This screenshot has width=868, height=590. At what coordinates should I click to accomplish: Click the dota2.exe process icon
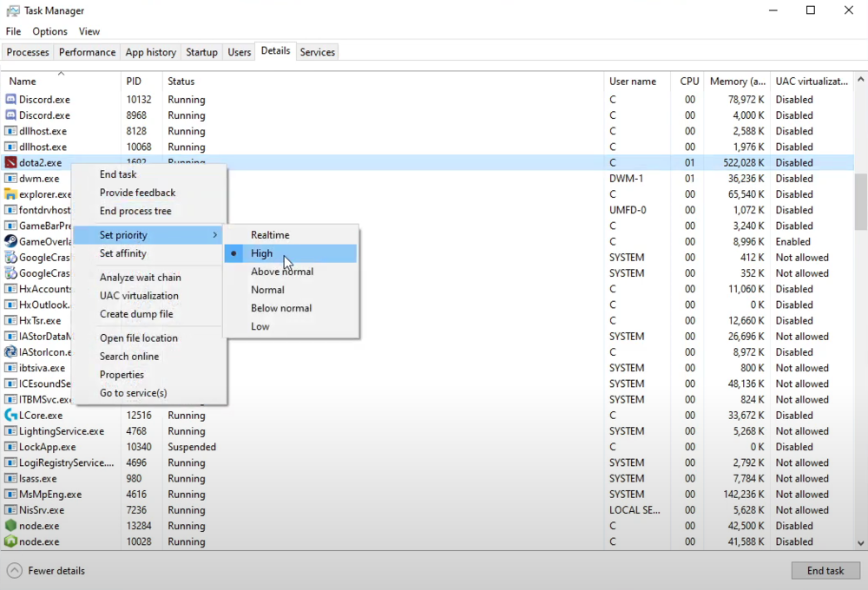pyautogui.click(x=11, y=163)
